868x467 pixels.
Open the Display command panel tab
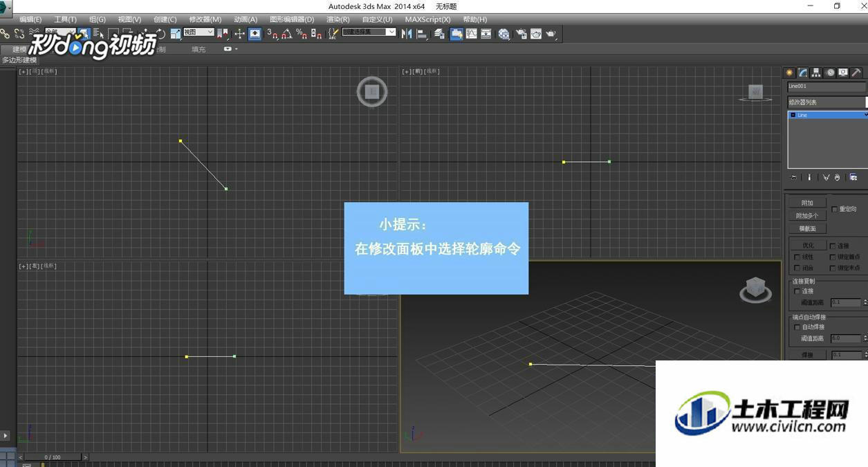tap(843, 73)
